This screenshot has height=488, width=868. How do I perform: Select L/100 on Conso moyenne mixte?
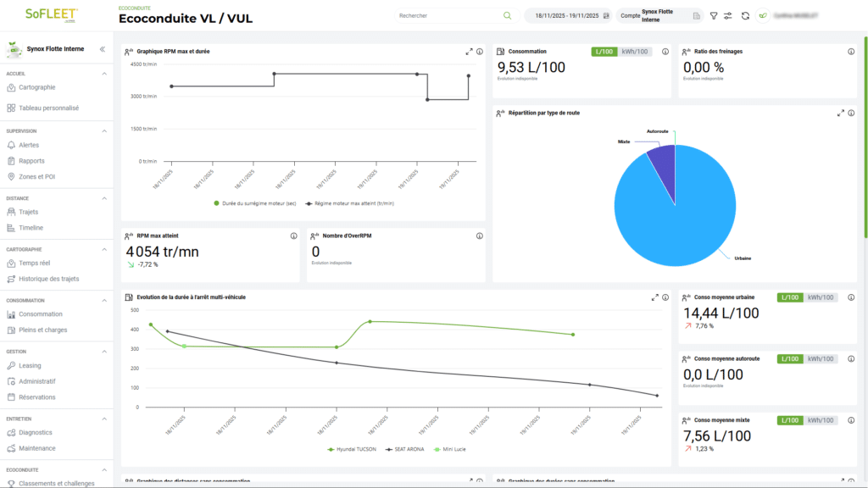point(790,420)
